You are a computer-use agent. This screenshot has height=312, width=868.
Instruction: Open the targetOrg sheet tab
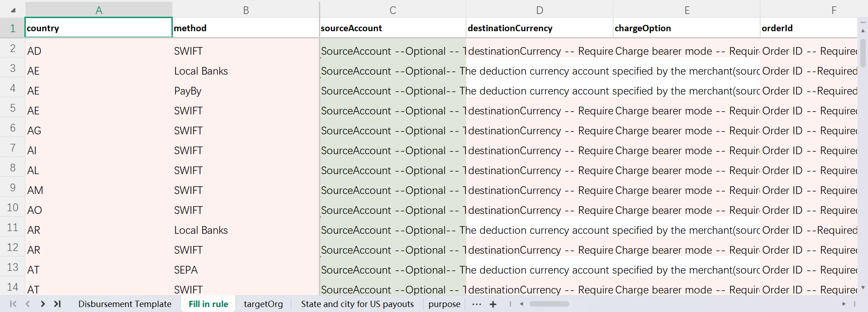tap(263, 304)
